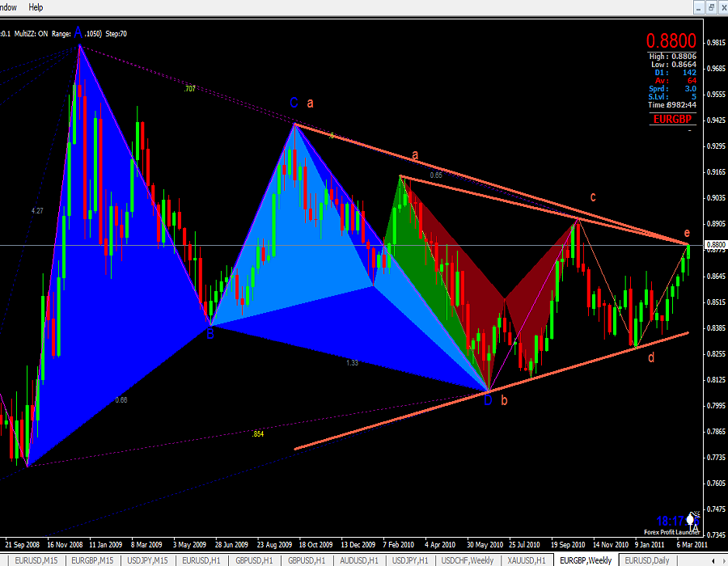Image resolution: width=728 pixels, height=566 pixels.
Task: Click the 0.8125 price axis label
Action: [716, 380]
